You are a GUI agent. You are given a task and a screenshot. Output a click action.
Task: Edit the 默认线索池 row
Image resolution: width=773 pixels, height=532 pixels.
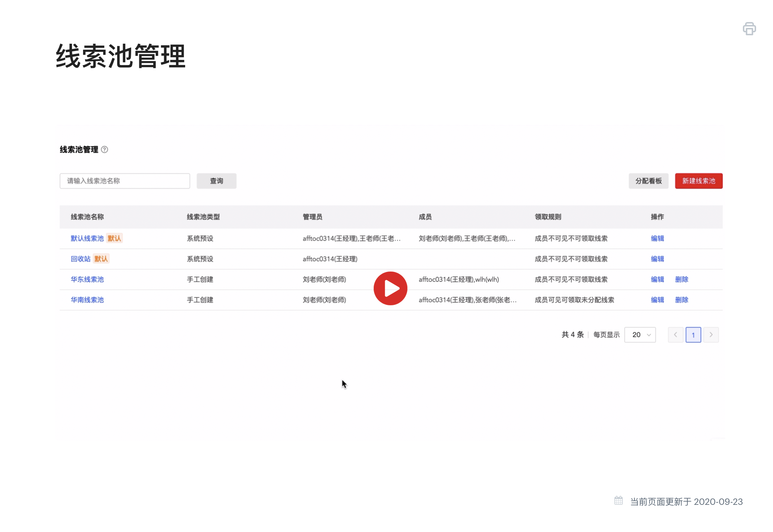pos(657,238)
